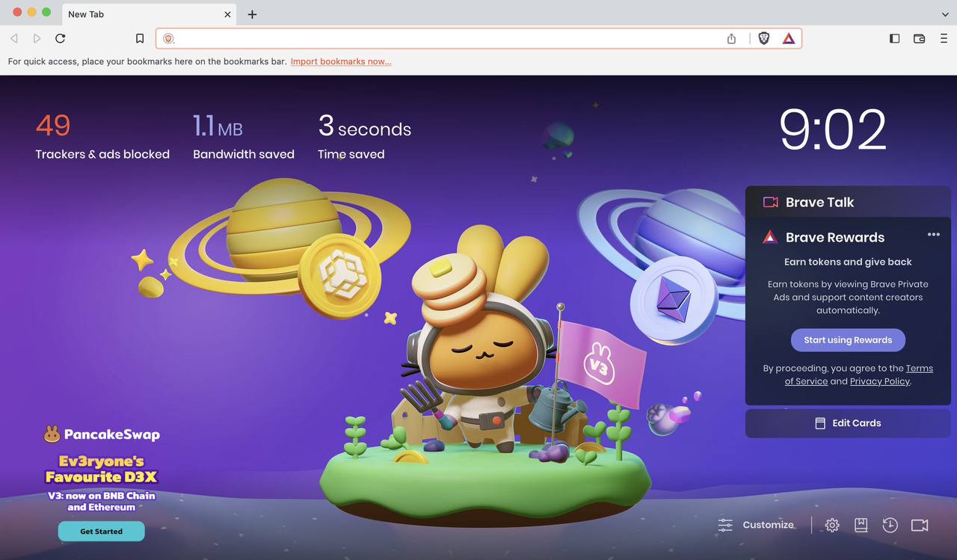Open history clock icon at bottom
Screen dimensions: 957x560
890,526
